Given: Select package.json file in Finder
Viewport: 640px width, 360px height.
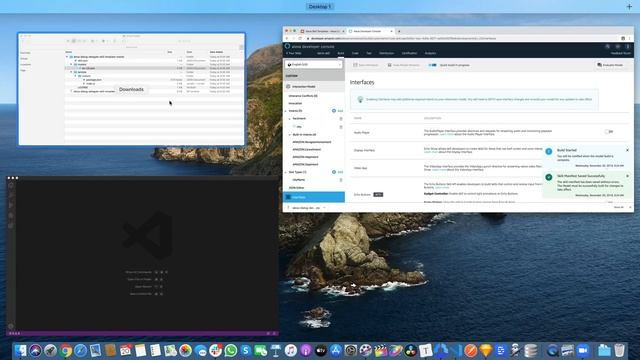Looking at the screenshot, I should tap(94, 80).
